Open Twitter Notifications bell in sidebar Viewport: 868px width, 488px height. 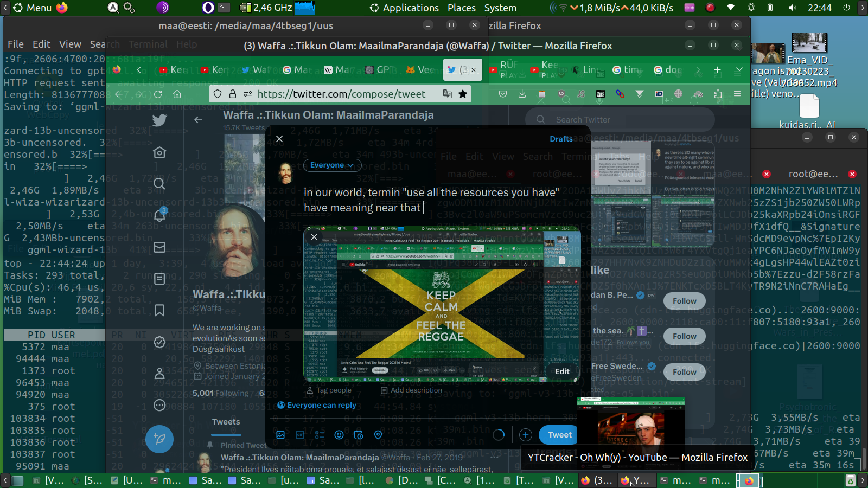tap(159, 215)
